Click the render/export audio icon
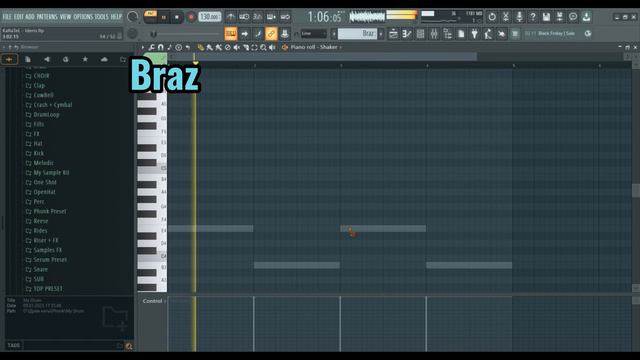Viewport: 640px width, 360px height. [560, 17]
